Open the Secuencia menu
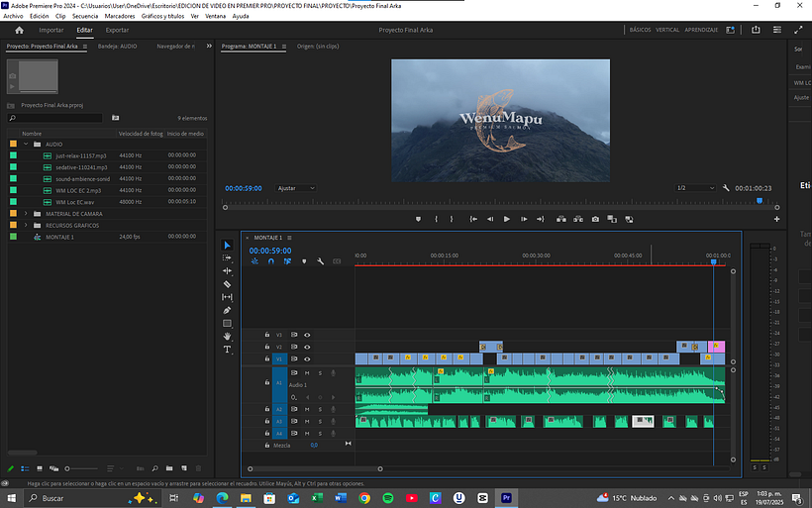This screenshot has height=508, width=812. [85, 16]
